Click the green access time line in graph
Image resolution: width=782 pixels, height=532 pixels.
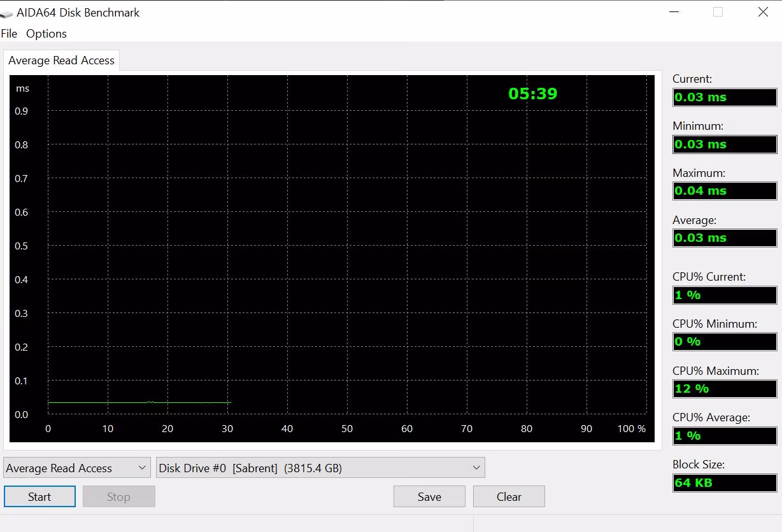139,402
